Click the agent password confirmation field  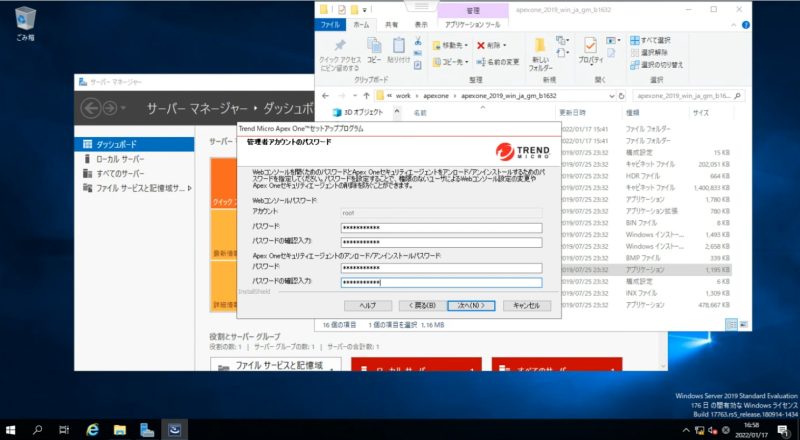(x=441, y=282)
